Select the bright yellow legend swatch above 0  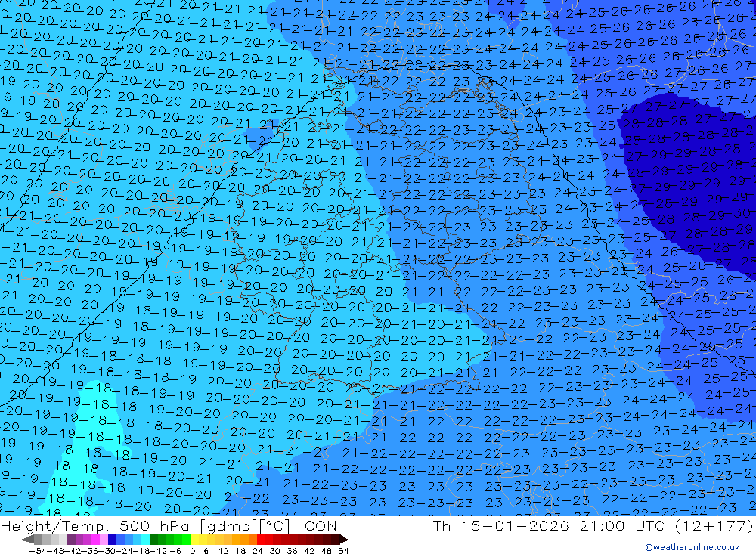tap(194, 539)
